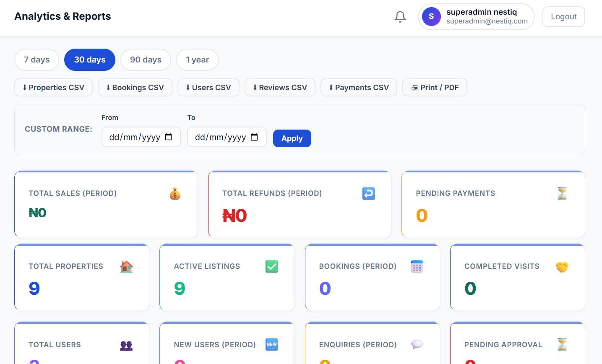Click the BOOKINGS (PERIOD) label

pos(358,266)
